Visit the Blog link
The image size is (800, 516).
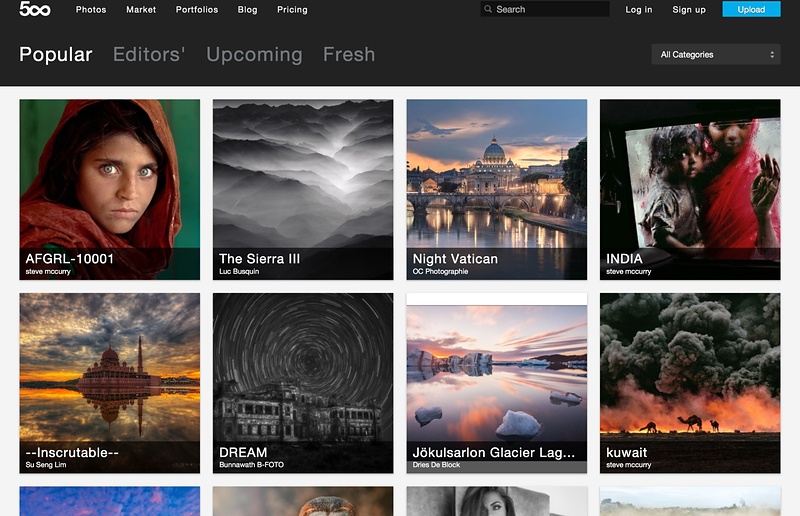pyautogui.click(x=247, y=10)
